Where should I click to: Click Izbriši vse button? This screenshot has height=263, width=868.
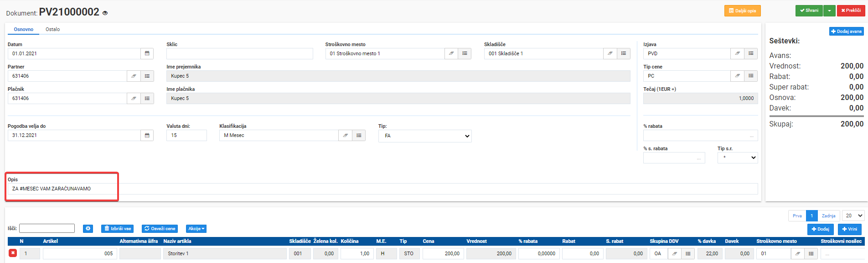coord(117,228)
